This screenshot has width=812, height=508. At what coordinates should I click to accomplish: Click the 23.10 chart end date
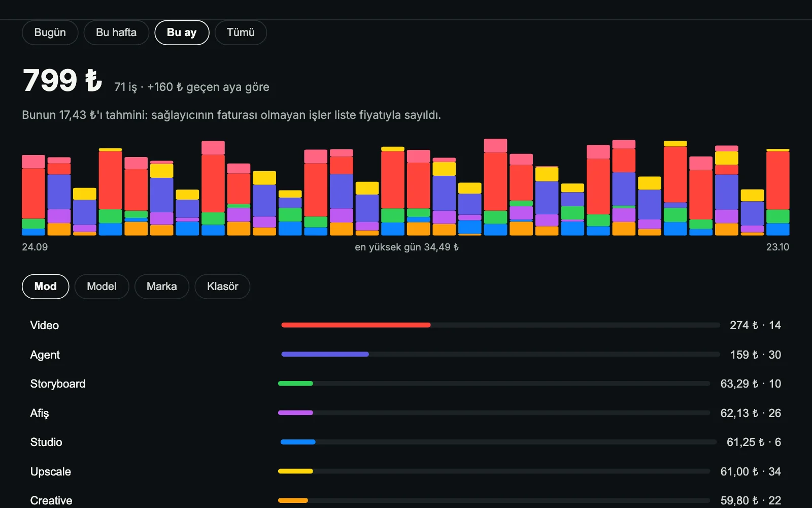click(777, 247)
